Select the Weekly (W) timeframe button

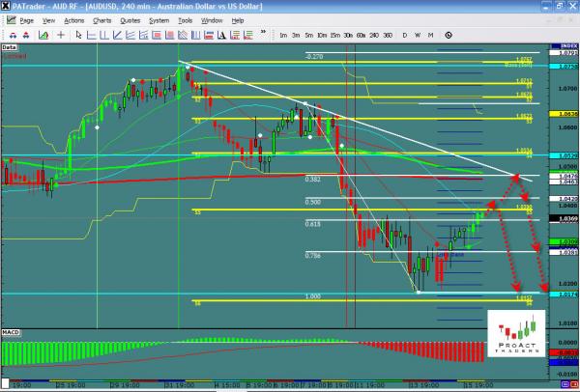[x=417, y=35]
